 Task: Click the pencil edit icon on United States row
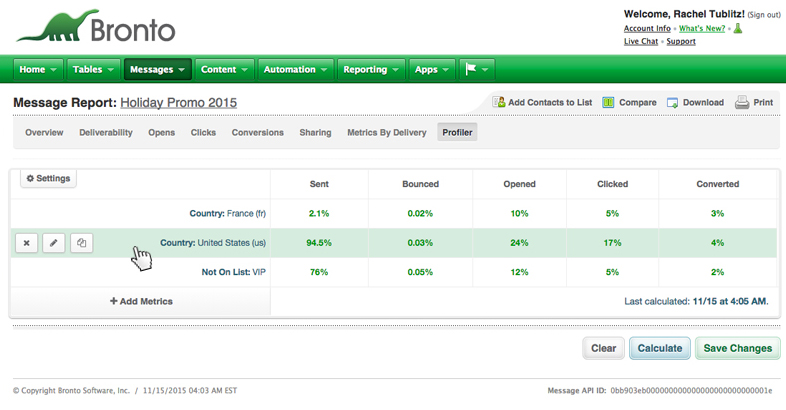tap(54, 243)
